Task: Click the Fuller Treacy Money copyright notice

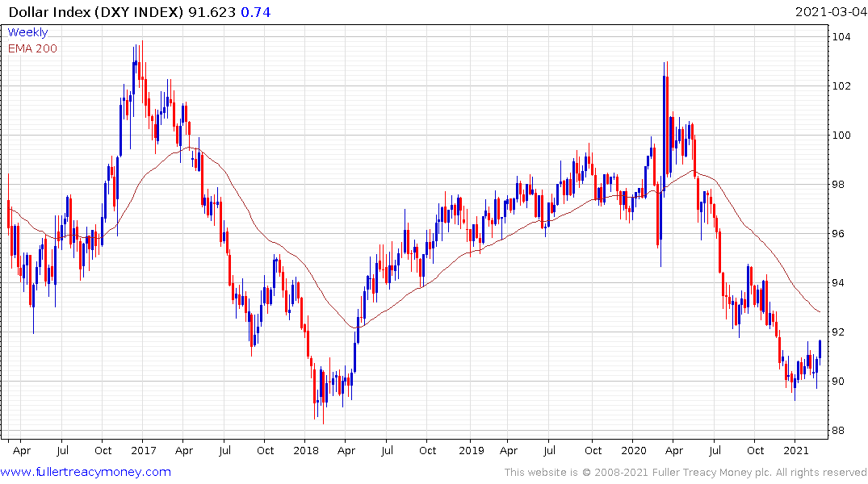Action: (686, 472)
